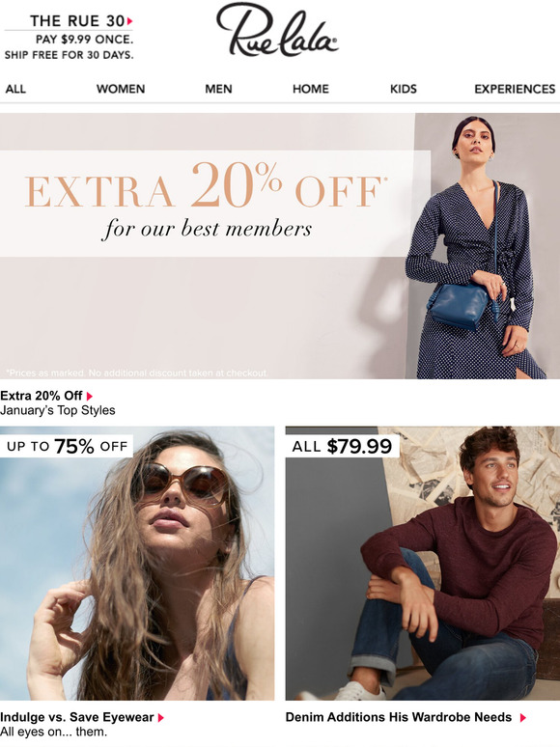Click red arrow after Denim Additions caption
The width and height of the screenshot is (560, 747).
point(522,717)
